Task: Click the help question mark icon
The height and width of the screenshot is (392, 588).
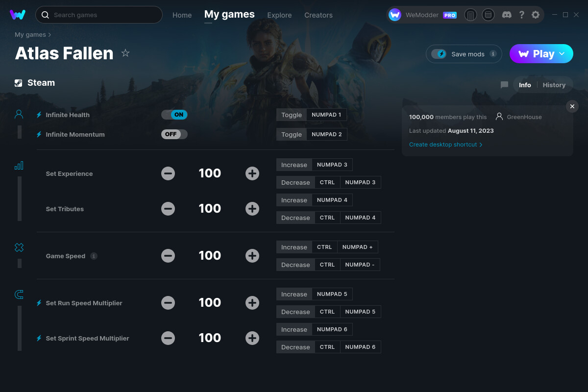Action: pos(521,15)
